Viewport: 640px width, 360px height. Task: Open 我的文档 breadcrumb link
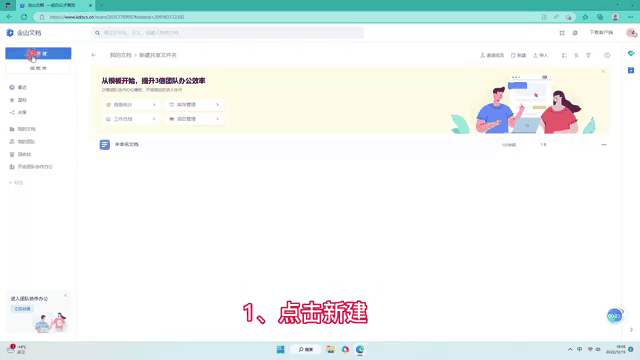click(120, 55)
